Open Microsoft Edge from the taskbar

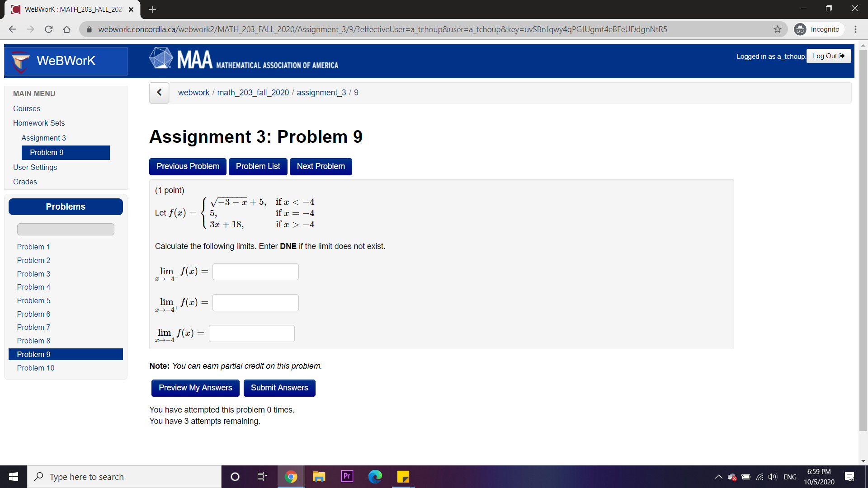click(x=375, y=477)
